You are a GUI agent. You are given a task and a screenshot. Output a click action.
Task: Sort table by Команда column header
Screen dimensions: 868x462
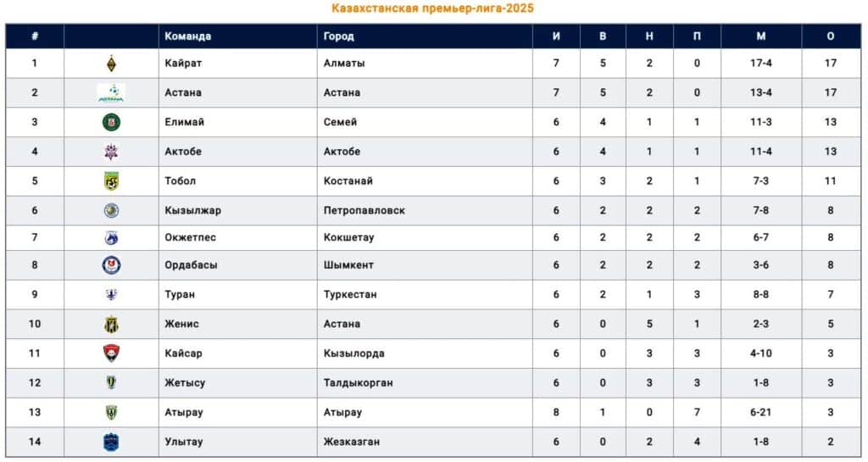[x=187, y=36]
